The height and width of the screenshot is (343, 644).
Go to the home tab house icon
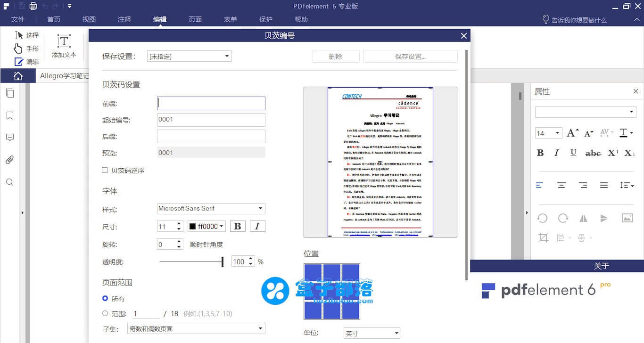(x=18, y=76)
